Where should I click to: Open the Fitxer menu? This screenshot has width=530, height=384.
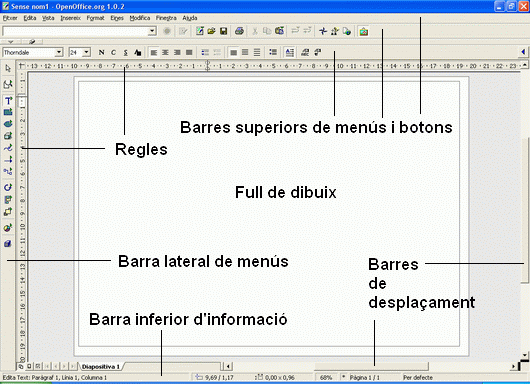(10, 18)
